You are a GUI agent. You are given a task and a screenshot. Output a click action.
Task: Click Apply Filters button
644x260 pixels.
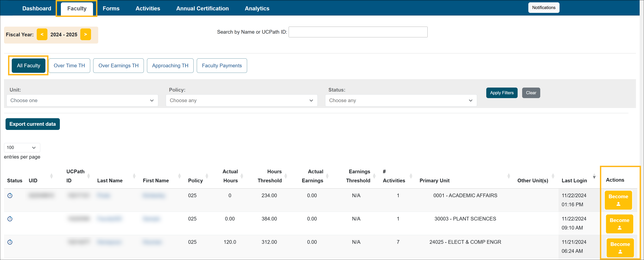pyautogui.click(x=502, y=93)
